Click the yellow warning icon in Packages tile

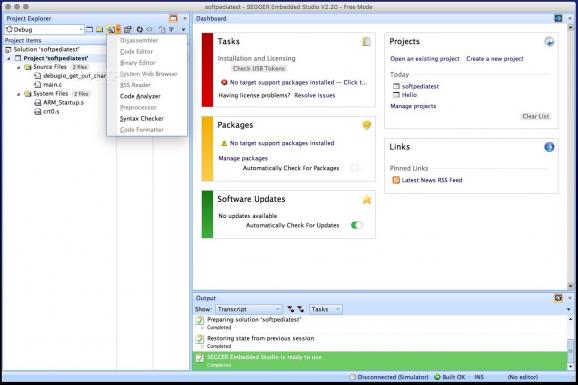pyautogui.click(x=224, y=143)
